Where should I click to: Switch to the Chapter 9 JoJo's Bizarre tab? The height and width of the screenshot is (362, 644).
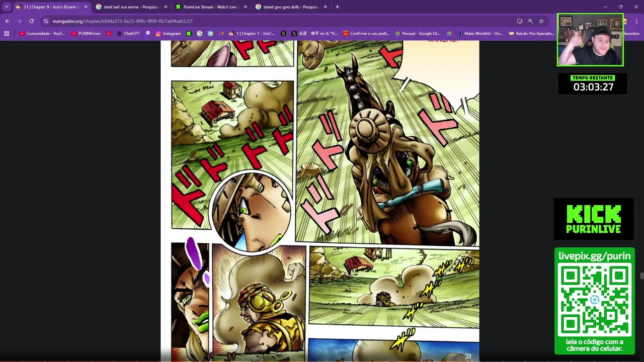51,7
